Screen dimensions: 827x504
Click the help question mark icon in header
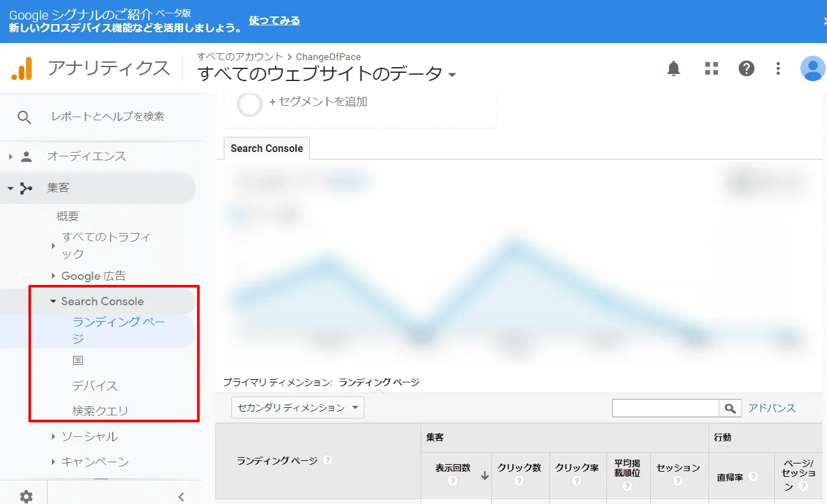click(x=747, y=69)
